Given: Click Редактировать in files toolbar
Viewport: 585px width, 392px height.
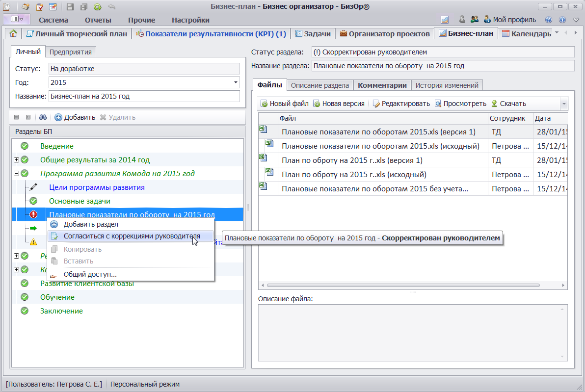Looking at the screenshot, I should [x=401, y=104].
